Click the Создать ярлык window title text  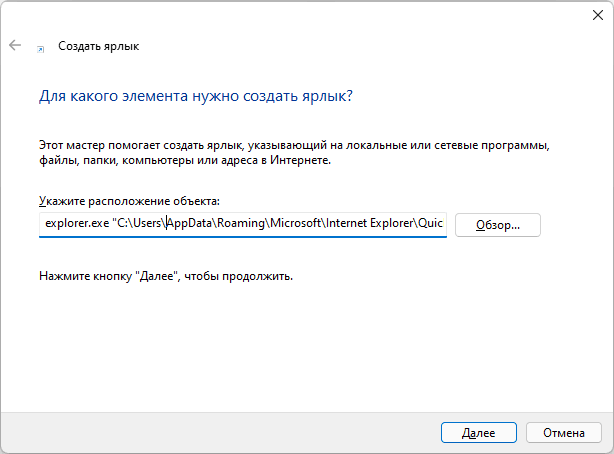99,46
